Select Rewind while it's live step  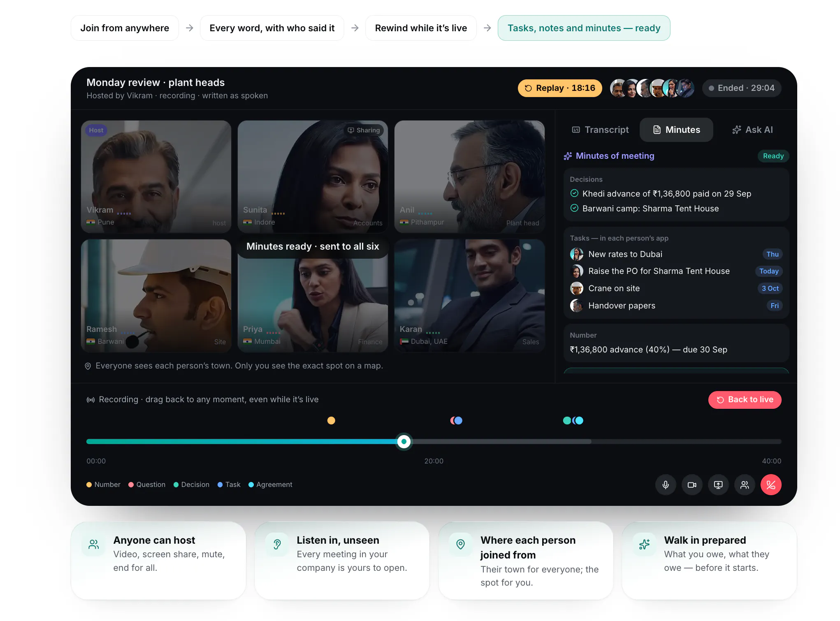tap(421, 28)
